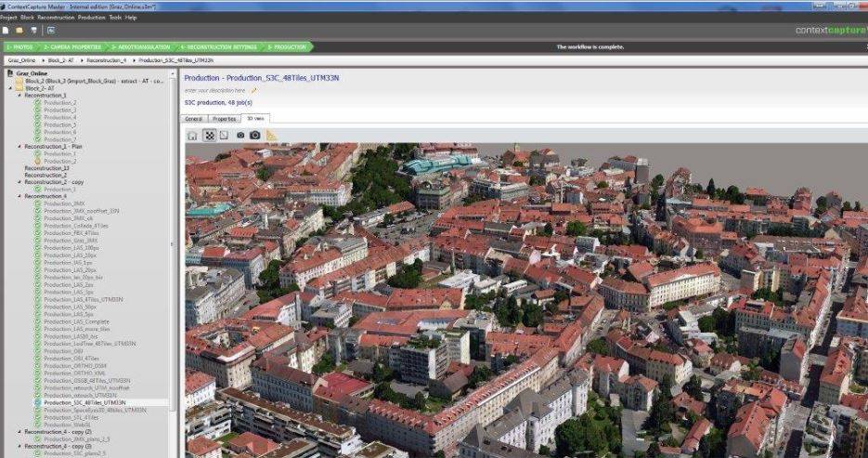Go to workflow step 1- Photos
This screenshot has width=868, height=458.
[19, 47]
